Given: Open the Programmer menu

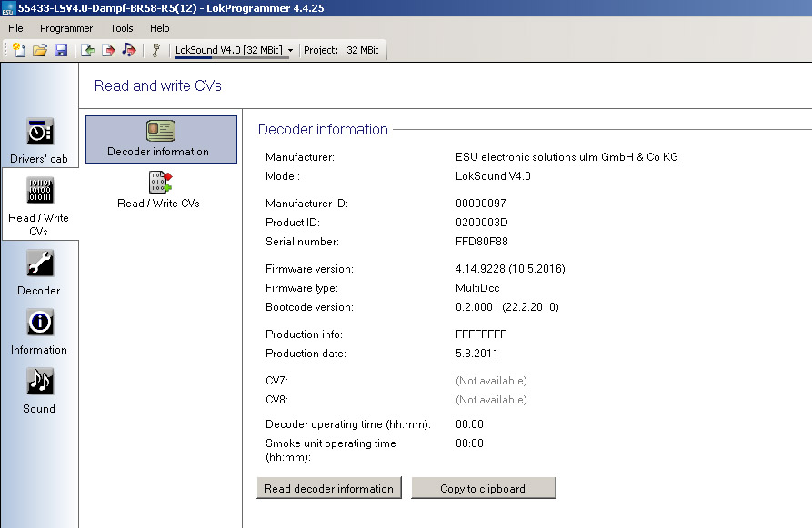Looking at the screenshot, I should [x=66, y=28].
